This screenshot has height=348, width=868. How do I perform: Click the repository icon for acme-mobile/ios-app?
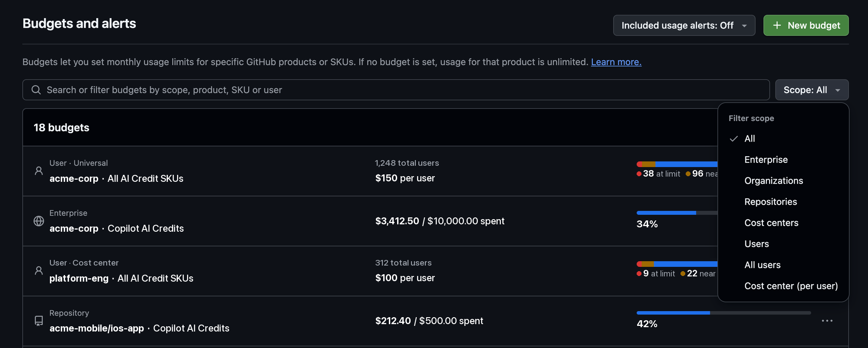[x=39, y=321]
